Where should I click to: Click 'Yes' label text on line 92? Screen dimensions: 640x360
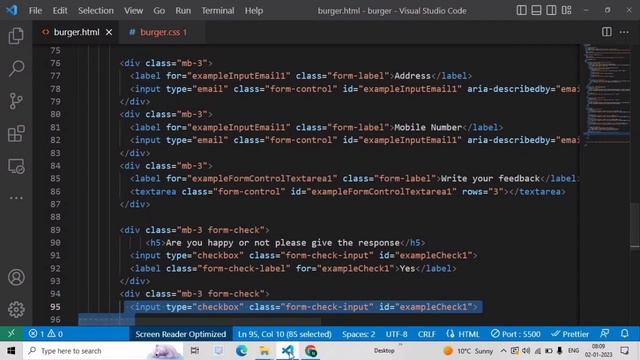[x=407, y=269]
